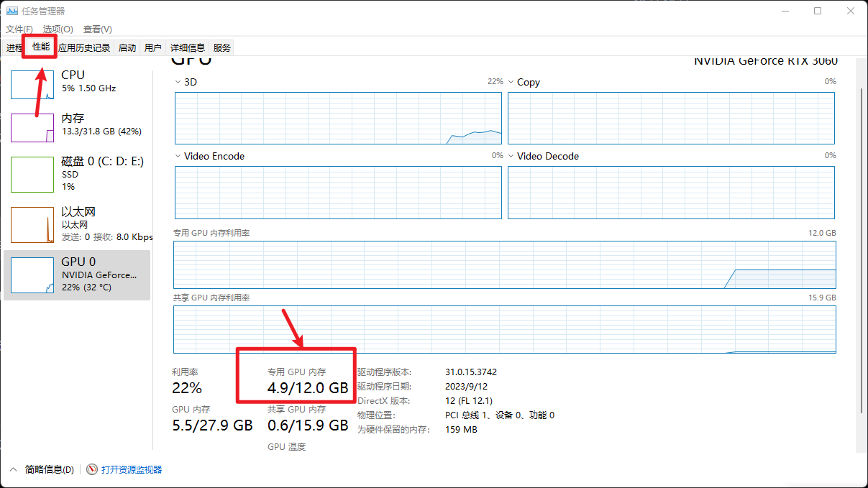Viewport: 868px width, 488px height.
Task: Click the 共享 GPU 内存利用率 graph
Action: click(x=505, y=330)
